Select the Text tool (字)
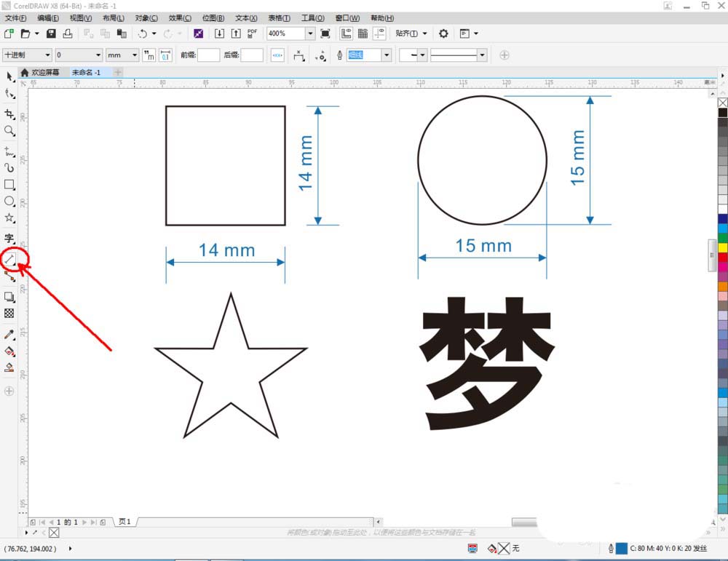The height and width of the screenshot is (561, 728). [9, 239]
